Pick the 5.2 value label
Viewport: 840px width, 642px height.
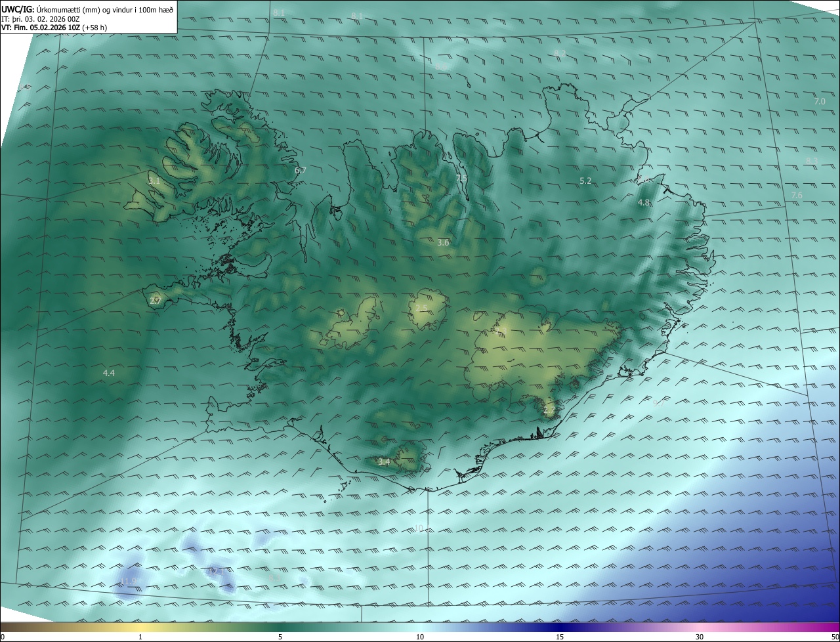pyautogui.click(x=585, y=181)
